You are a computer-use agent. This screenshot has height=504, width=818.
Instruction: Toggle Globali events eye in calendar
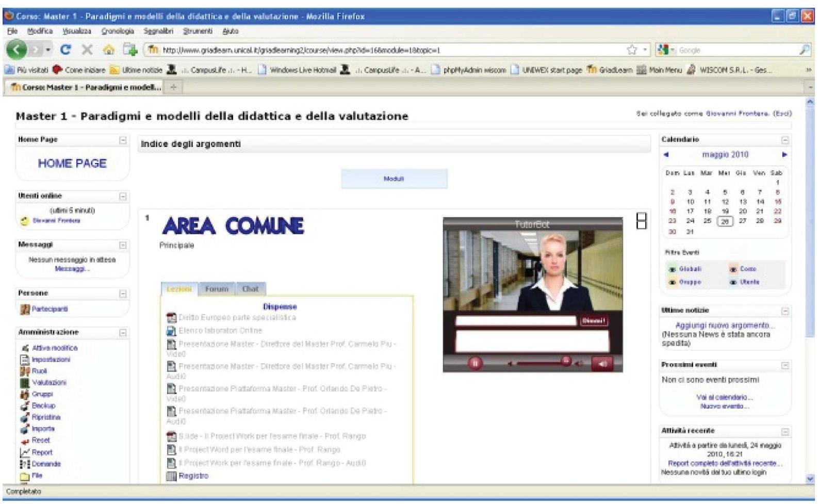tap(672, 269)
